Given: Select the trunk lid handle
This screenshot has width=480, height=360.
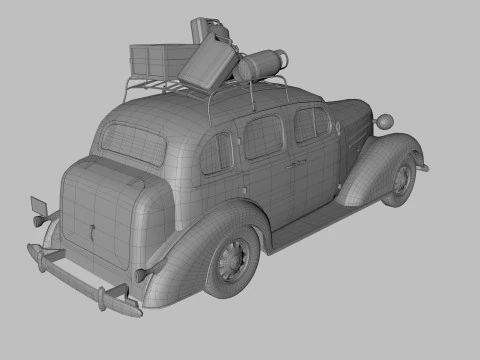Looking at the screenshot, I should [x=92, y=232].
